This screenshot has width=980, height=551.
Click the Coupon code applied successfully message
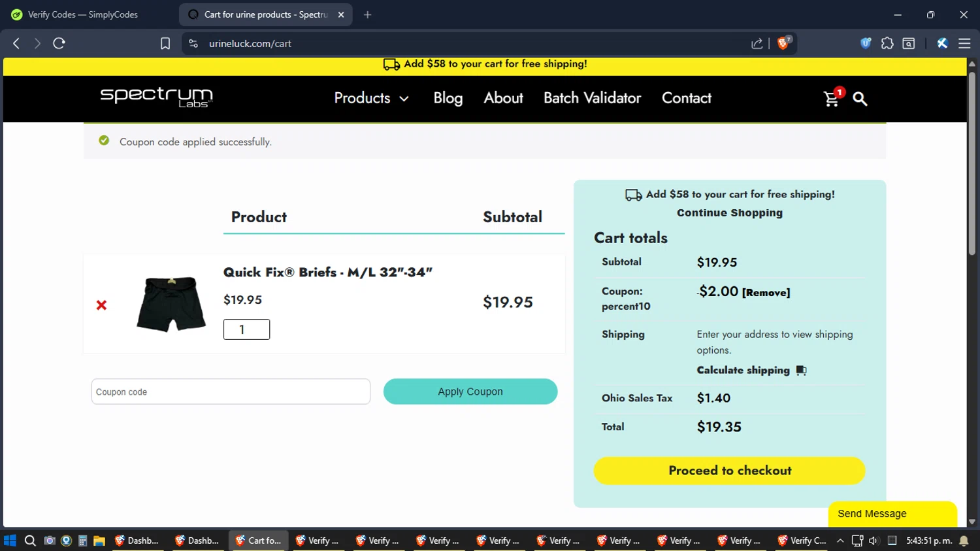click(x=195, y=142)
